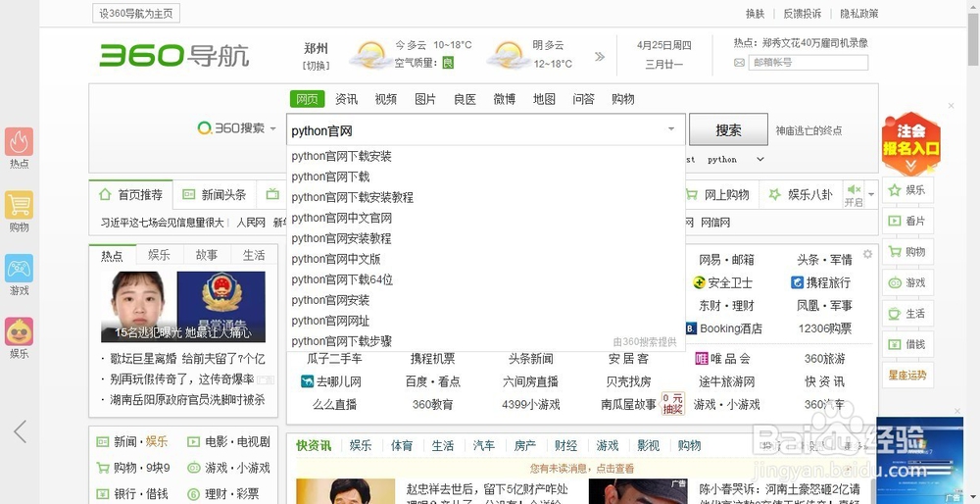Open 借钱 button on right panel
Viewport: 980px width, 504px height.
click(907, 344)
